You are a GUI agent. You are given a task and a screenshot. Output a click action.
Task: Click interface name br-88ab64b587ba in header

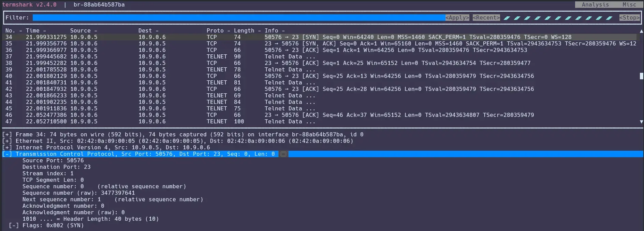click(99, 4)
